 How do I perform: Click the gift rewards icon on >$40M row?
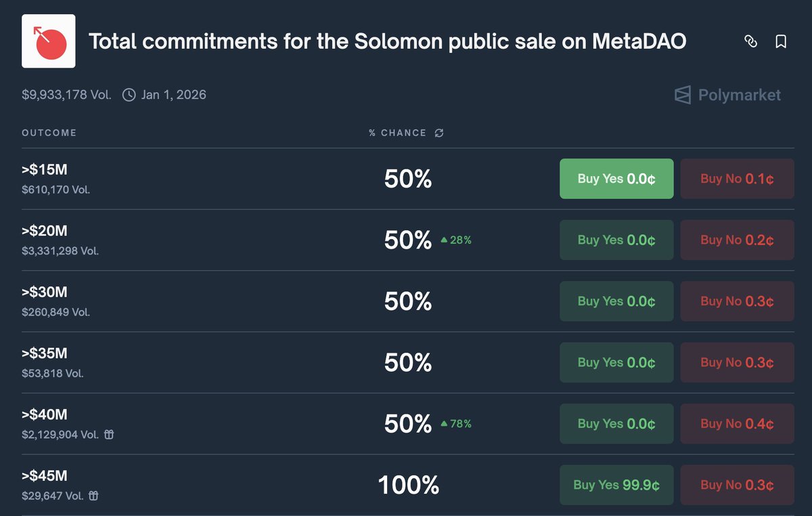(109, 435)
